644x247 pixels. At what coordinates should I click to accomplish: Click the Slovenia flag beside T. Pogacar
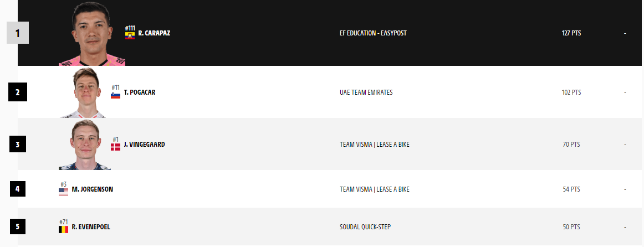pyautogui.click(x=115, y=96)
